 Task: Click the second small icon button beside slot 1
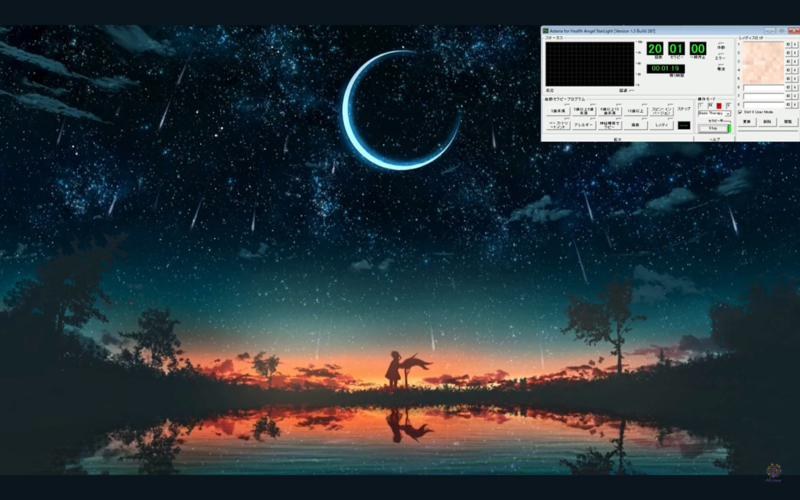click(795, 45)
